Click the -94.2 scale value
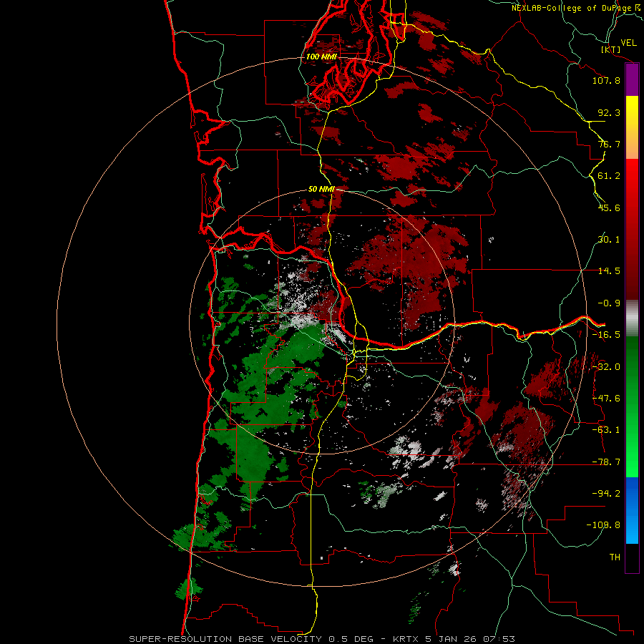This screenshot has width=644, height=644. click(606, 494)
